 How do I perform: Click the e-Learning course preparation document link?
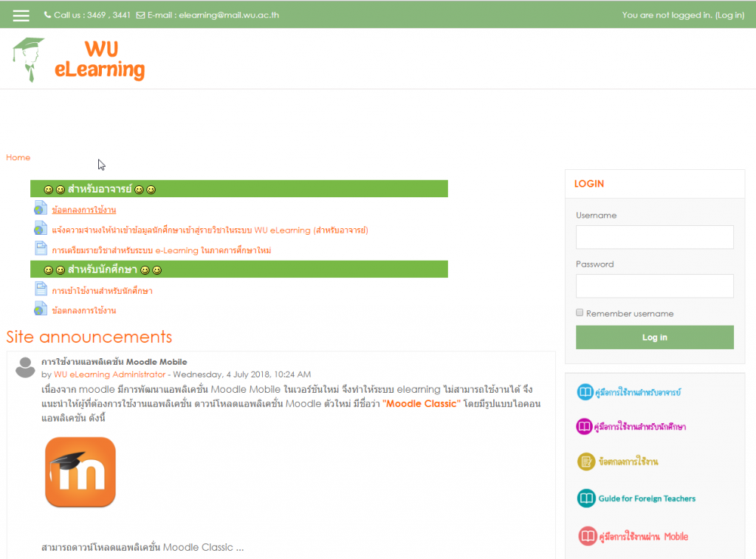(x=161, y=250)
